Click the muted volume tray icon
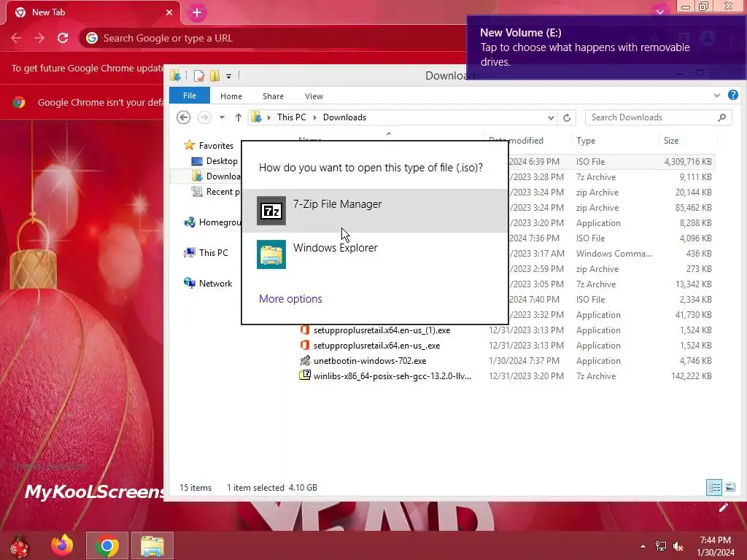 click(678, 546)
